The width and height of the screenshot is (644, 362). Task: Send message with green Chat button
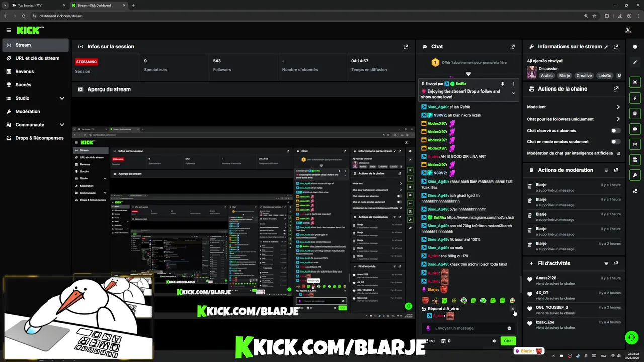pos(508,341)
